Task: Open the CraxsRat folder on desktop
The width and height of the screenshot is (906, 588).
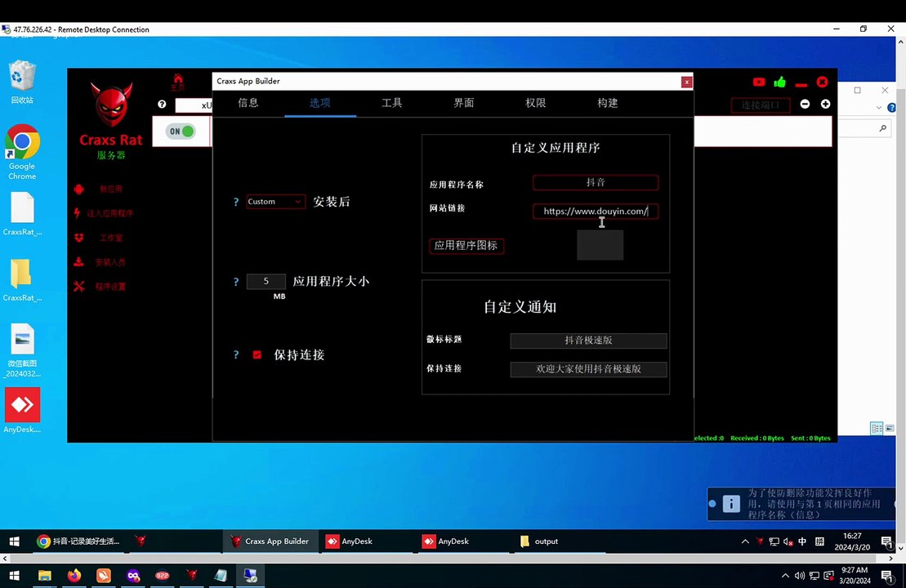Action: [x=22, y=279]
